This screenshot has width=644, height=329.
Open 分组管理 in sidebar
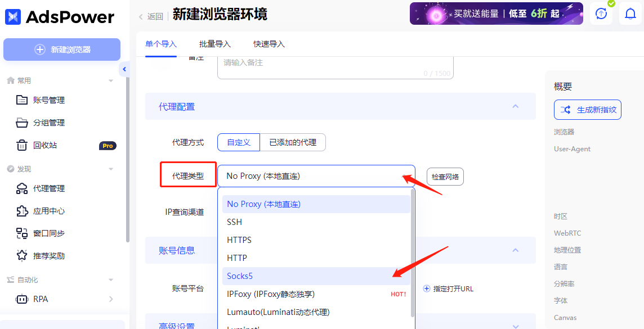[x=49, y=123]
